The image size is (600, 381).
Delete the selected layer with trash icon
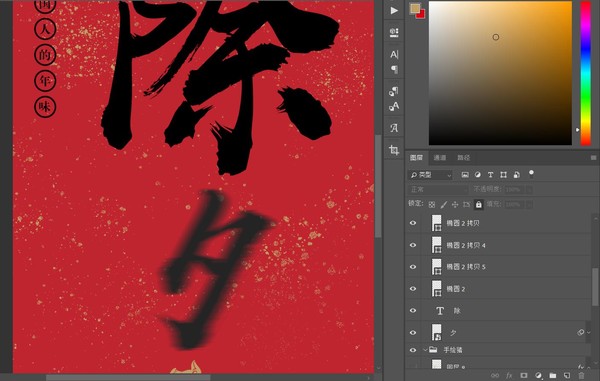(x=581, y=376)
